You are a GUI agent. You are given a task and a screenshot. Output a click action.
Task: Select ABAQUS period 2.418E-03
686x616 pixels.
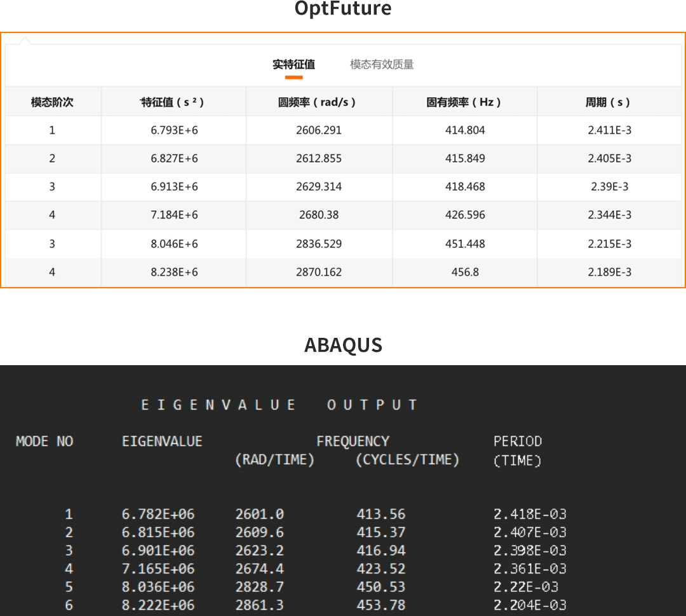(x=530, y=514)
